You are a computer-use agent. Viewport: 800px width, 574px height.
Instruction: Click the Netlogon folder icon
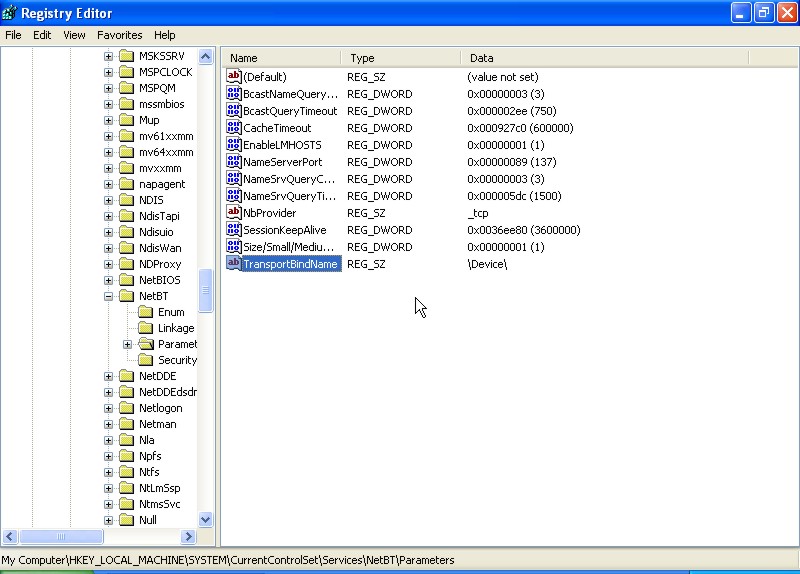point(127,408)
